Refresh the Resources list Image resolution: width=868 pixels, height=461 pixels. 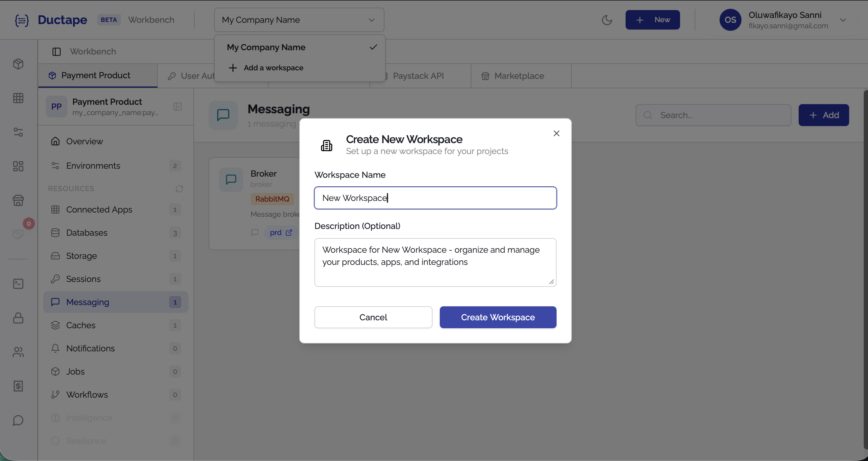pyautogui.click(x=179, y=188)
